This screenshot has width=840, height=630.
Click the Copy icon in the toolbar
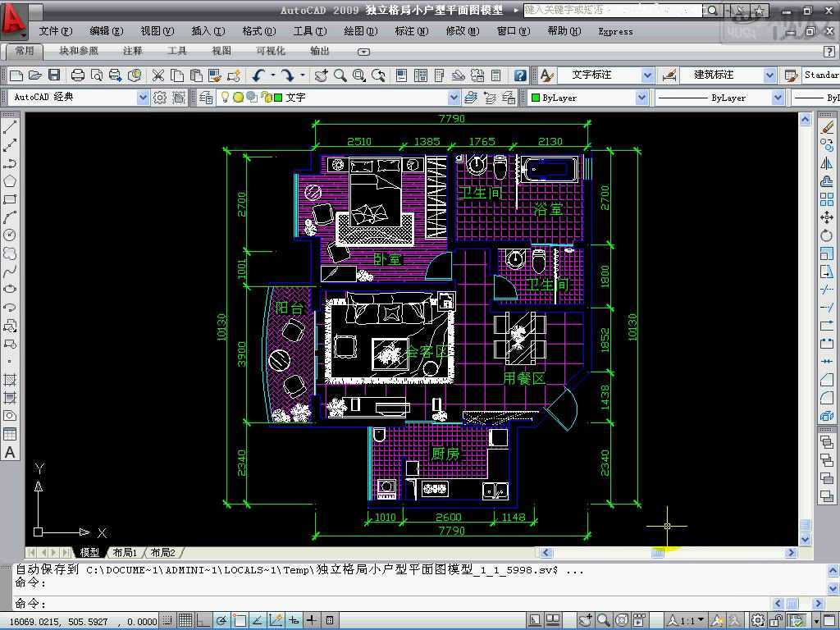click(177, 75)
